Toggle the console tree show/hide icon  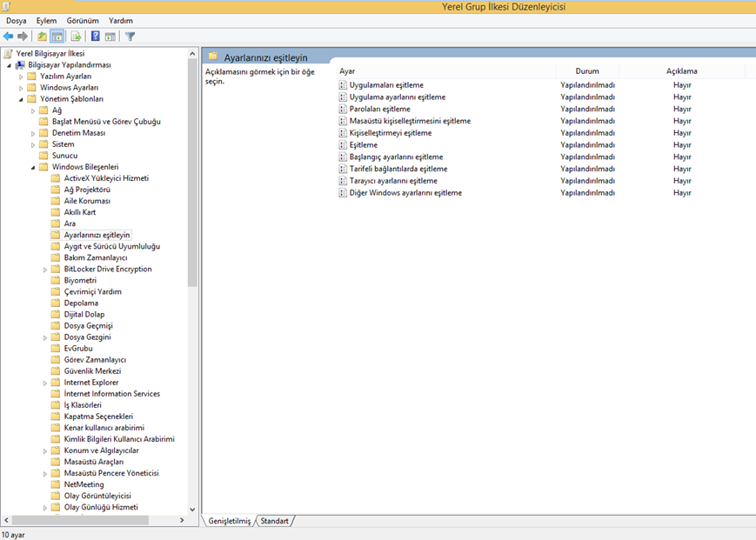(57, 37)
